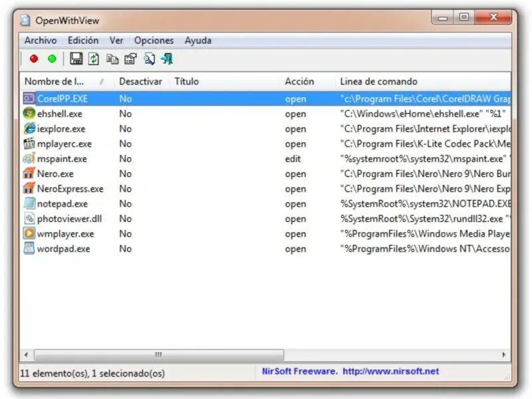Maximize the OpenWithView window
The height and width of the screenshot is (399, 532).
(x=464, y=17)
